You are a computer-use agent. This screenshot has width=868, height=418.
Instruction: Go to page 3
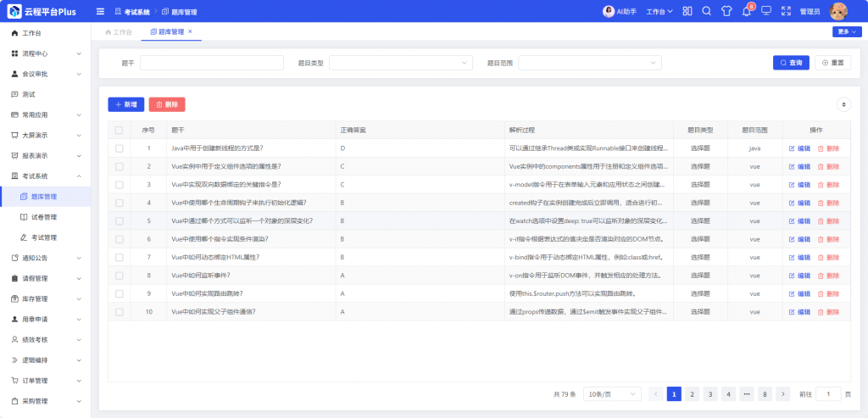click(710, 394)
